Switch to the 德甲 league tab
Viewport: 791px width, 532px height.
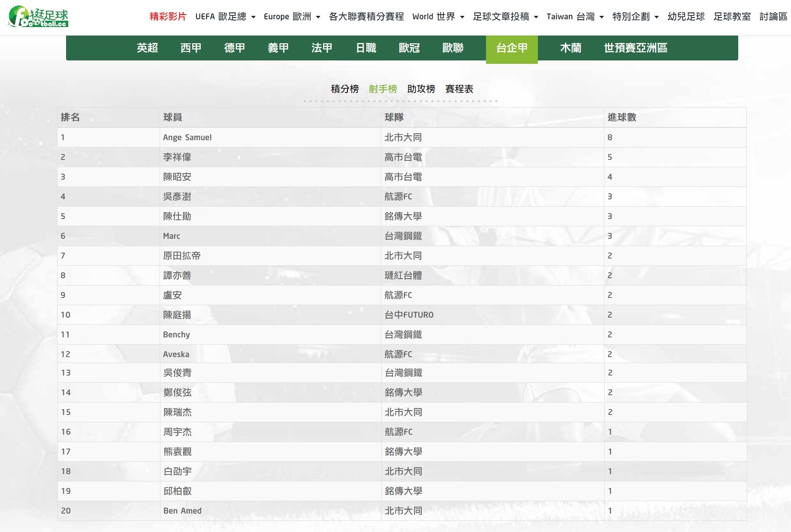[x=235, y=48]
